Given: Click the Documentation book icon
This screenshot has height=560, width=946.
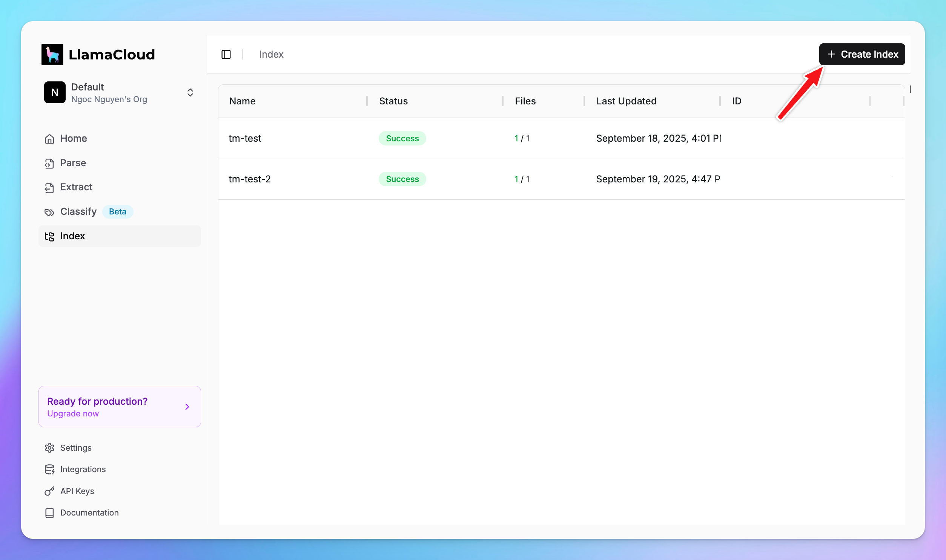Looking at the screenshot, I should 49,513.
